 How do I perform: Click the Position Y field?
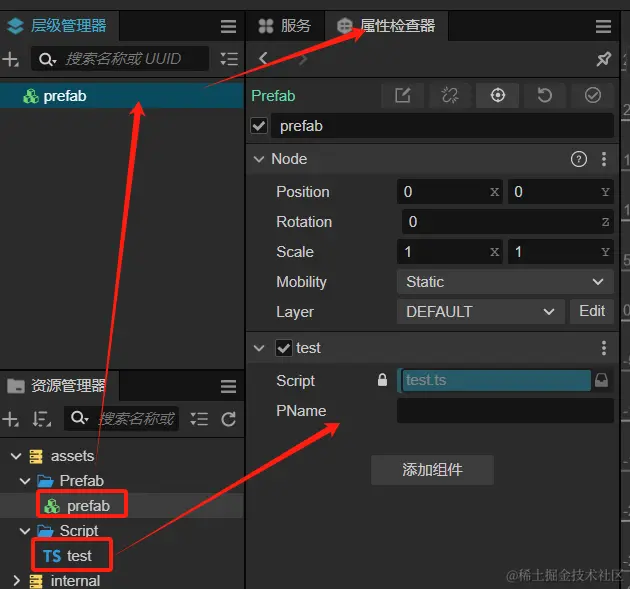click(x=560, y=192)
